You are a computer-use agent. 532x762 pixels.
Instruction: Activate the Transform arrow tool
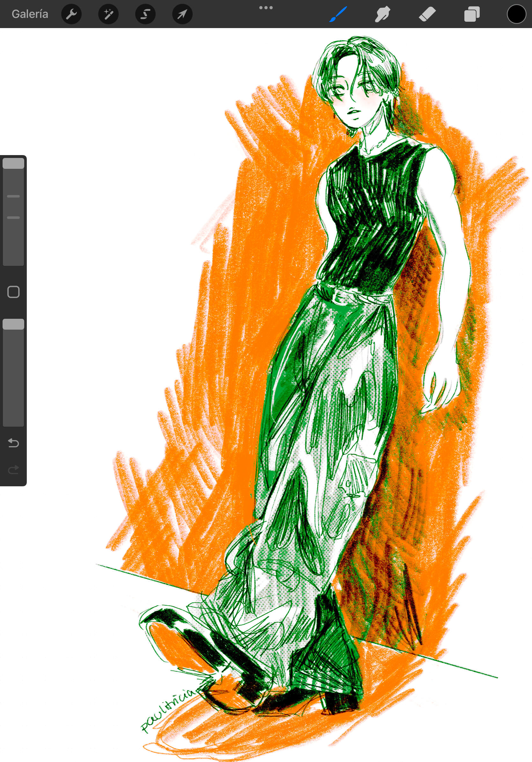point(182,14)
